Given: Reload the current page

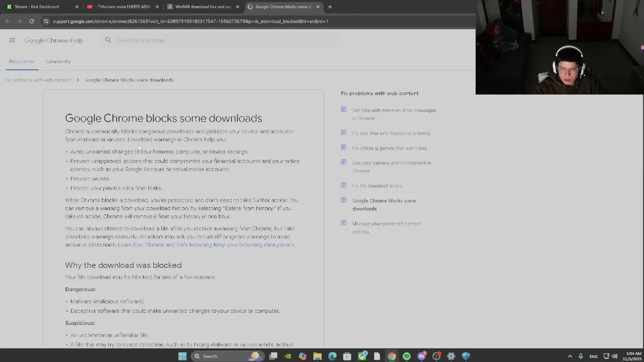Looking at the screenshot, I should coord(32,21).
